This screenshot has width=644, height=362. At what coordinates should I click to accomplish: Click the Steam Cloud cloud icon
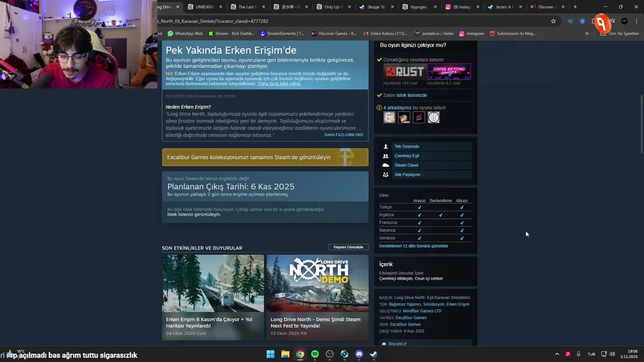point(385,165)
